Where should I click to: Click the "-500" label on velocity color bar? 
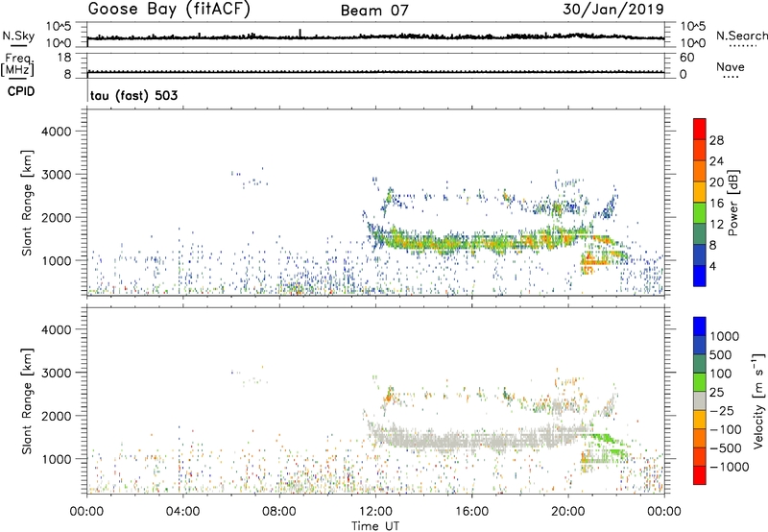click(x=726, y=448)
